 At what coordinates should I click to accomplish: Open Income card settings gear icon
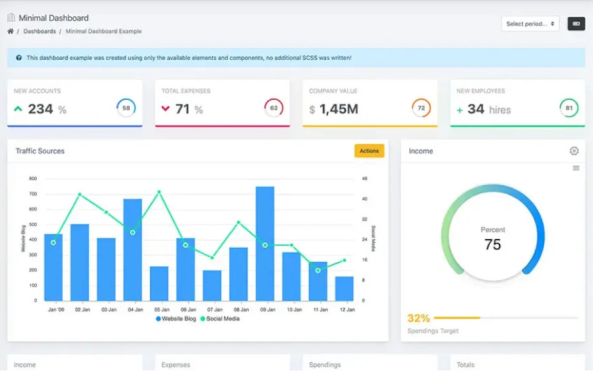point(574,151)
